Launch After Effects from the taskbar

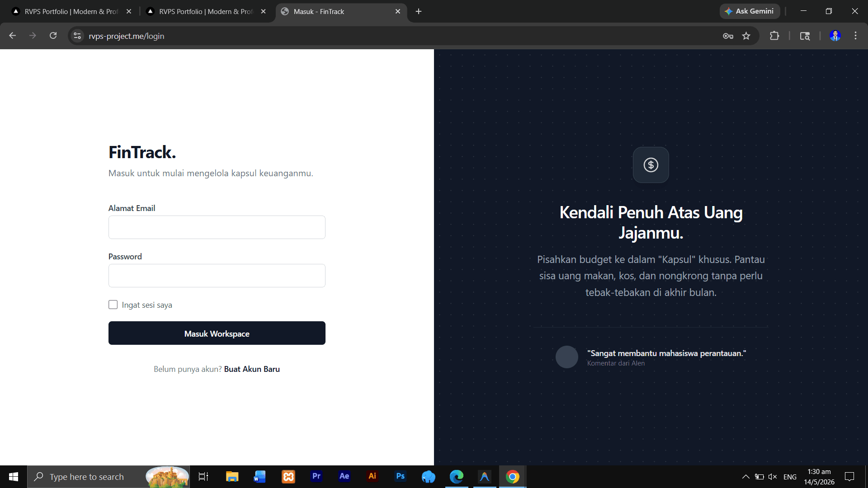coord(344,477)
